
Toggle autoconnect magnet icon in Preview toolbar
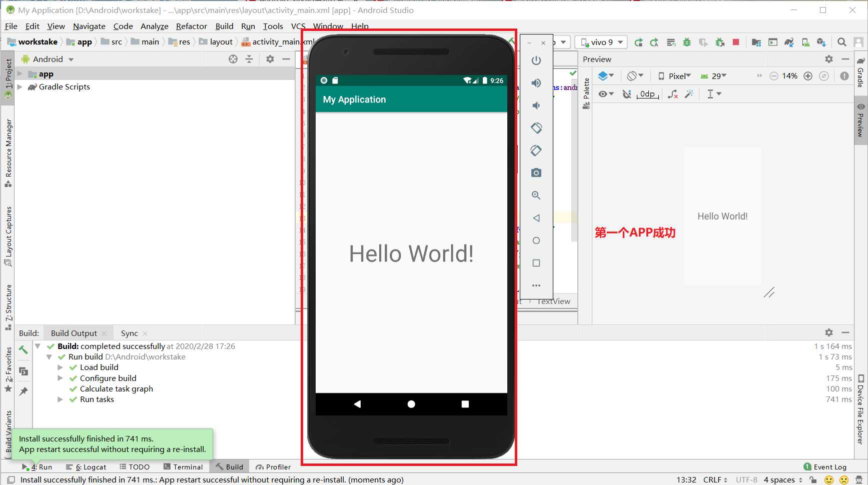[x=627, y=94]
